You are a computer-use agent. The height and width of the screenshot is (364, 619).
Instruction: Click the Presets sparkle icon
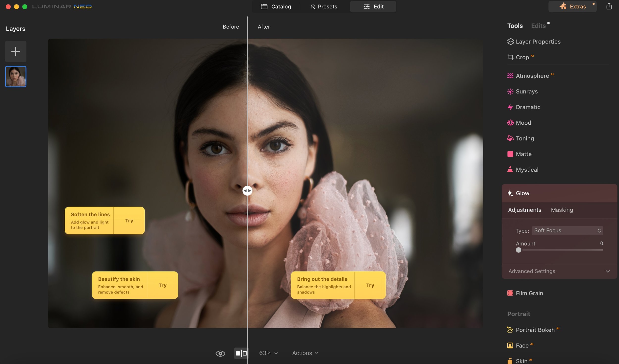click(313, 7)
